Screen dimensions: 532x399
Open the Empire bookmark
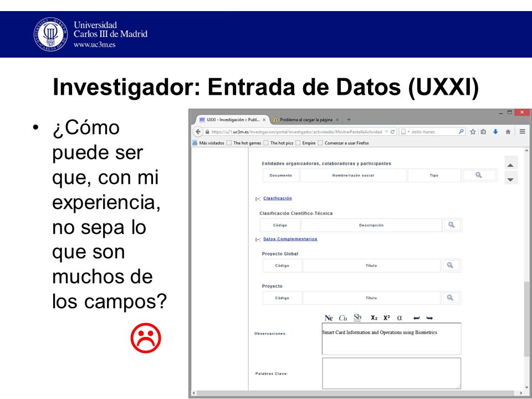[x=306, y=143]
